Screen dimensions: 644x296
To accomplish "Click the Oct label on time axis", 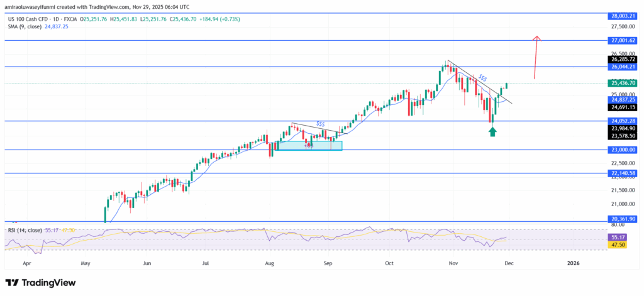I will (x=389, y=263).
